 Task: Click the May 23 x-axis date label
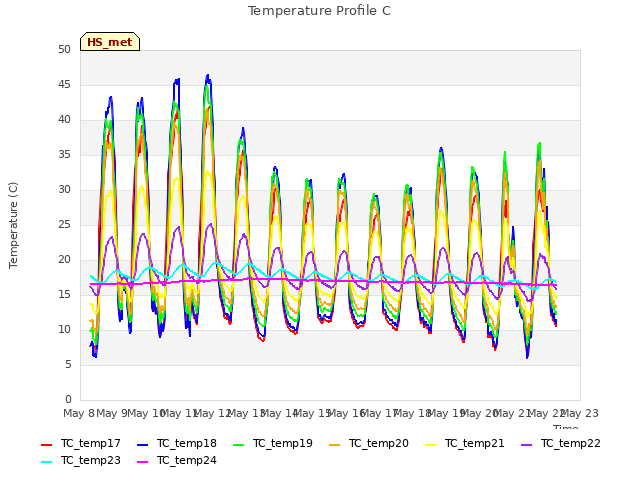tap(579, 414)
